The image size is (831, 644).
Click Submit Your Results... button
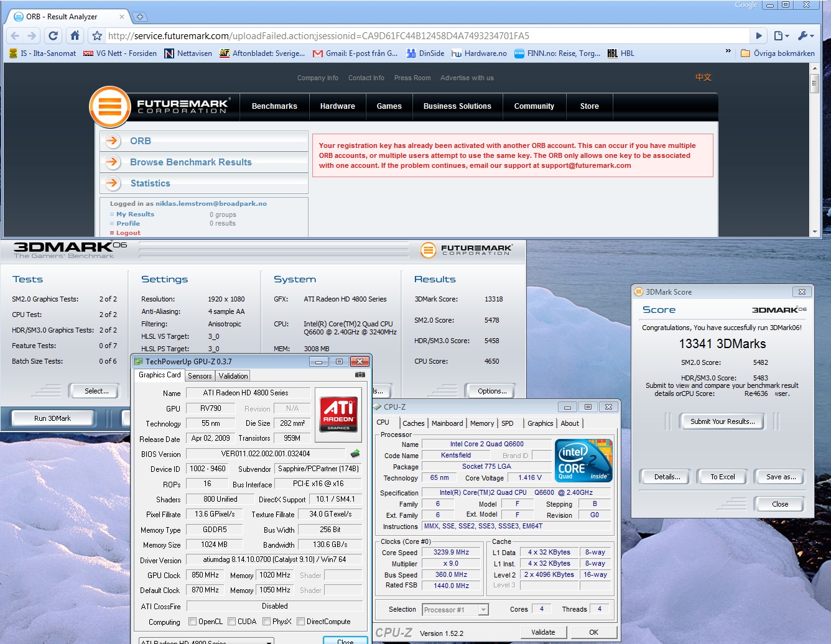coord(723,421)
